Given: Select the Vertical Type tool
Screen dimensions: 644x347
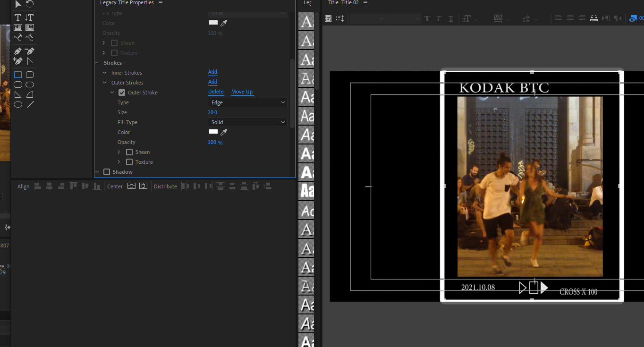Looking at the screenshot, I should (x=30, y=17).
